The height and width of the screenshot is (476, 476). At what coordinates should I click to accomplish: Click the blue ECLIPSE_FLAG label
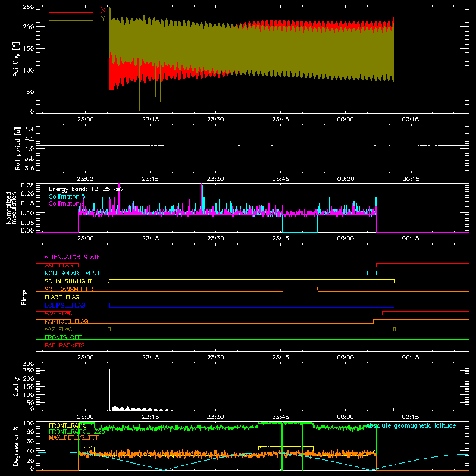click(x=65, y=305)
